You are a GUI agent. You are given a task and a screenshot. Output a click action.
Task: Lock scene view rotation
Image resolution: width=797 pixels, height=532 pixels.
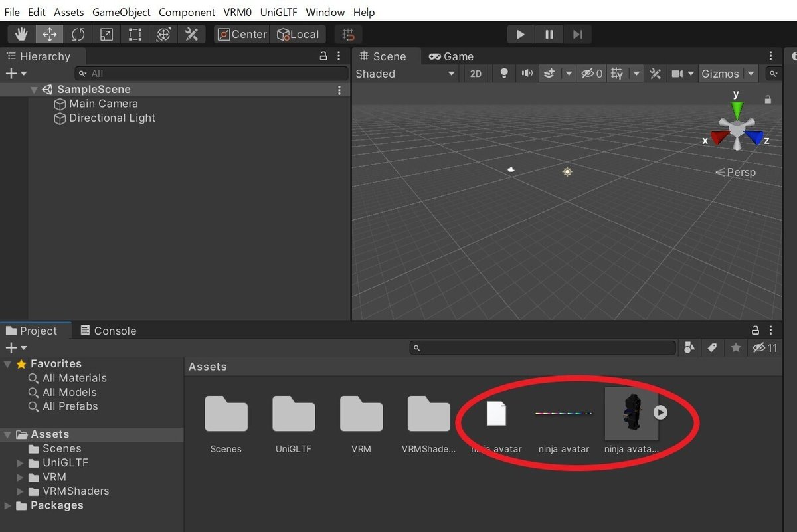(x=768, y=100)
